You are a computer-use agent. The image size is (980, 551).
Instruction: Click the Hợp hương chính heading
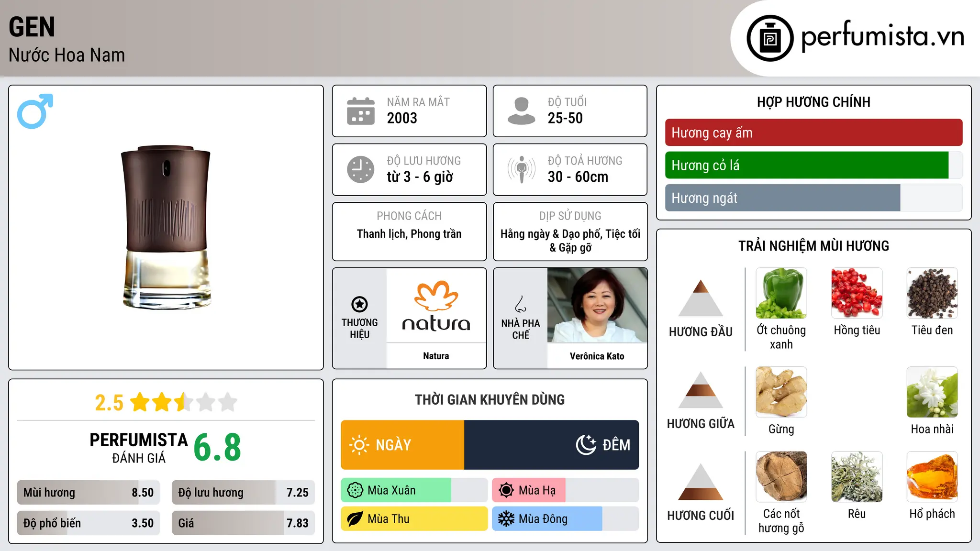(813, 102)
